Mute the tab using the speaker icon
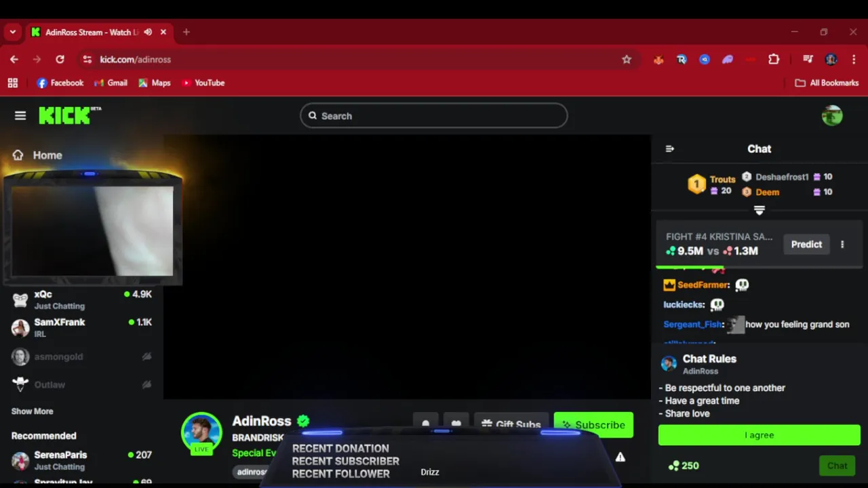 (148, 33)
